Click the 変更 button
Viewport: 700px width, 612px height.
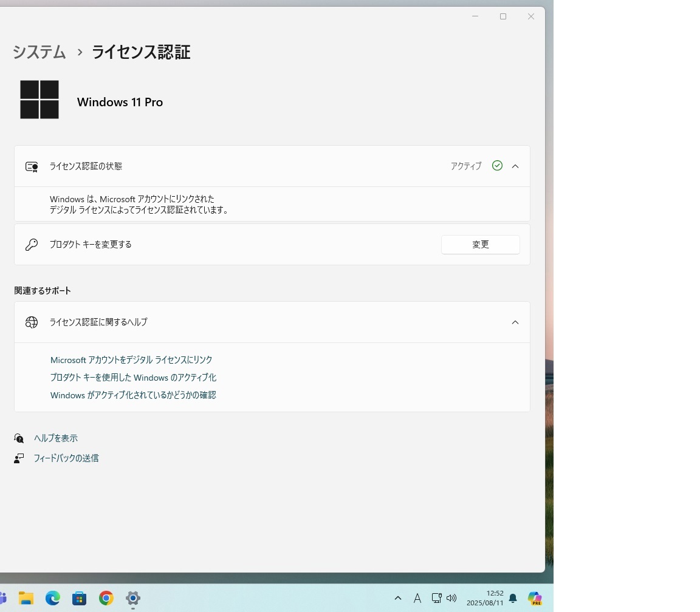(x=481, y=245)
